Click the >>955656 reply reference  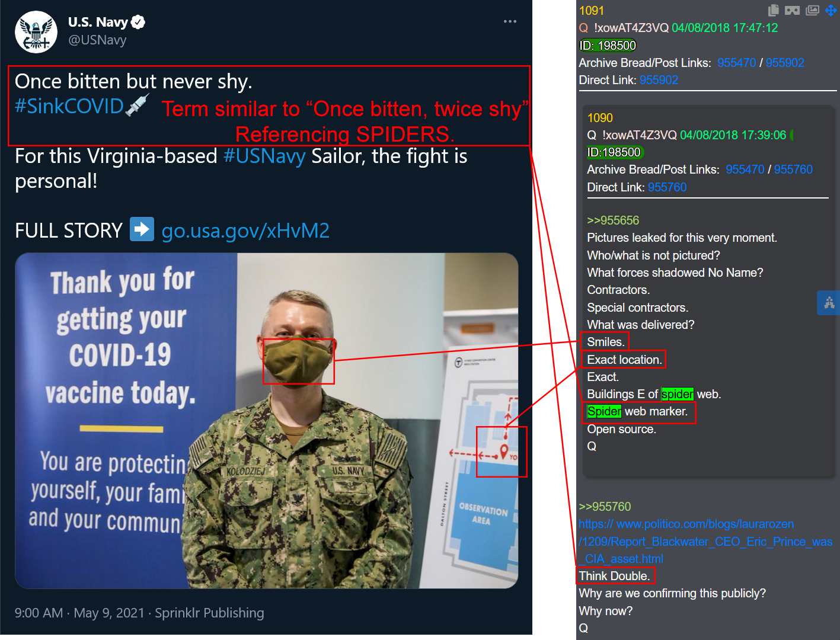(x=613, y=220)
